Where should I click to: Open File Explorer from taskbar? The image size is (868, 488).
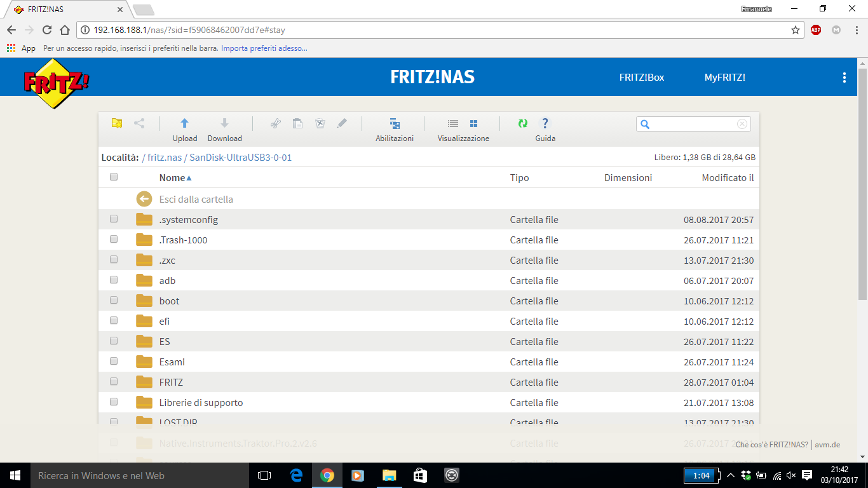point(390,475)
